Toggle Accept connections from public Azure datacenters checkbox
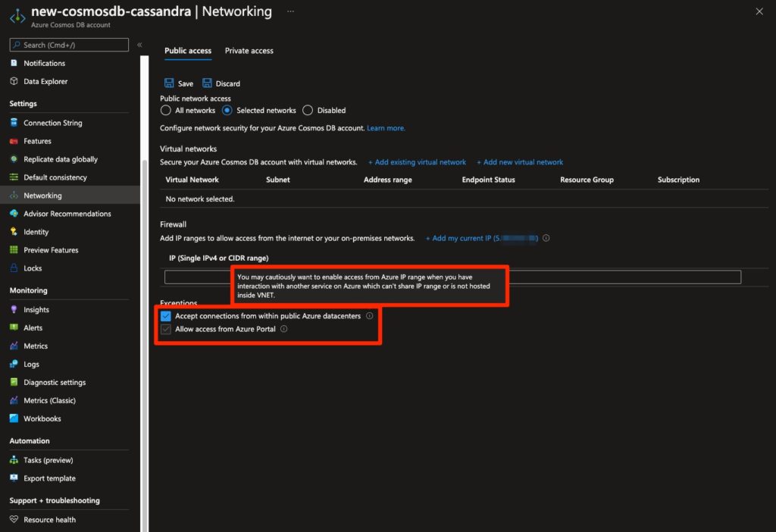 tap(166, 316)
